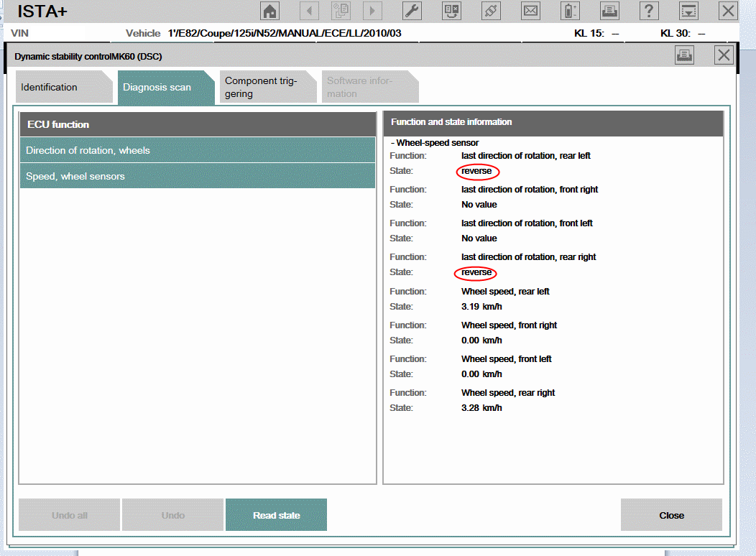Click the back arrow navigation icon

pyautogui.click(x=309, y=11)
